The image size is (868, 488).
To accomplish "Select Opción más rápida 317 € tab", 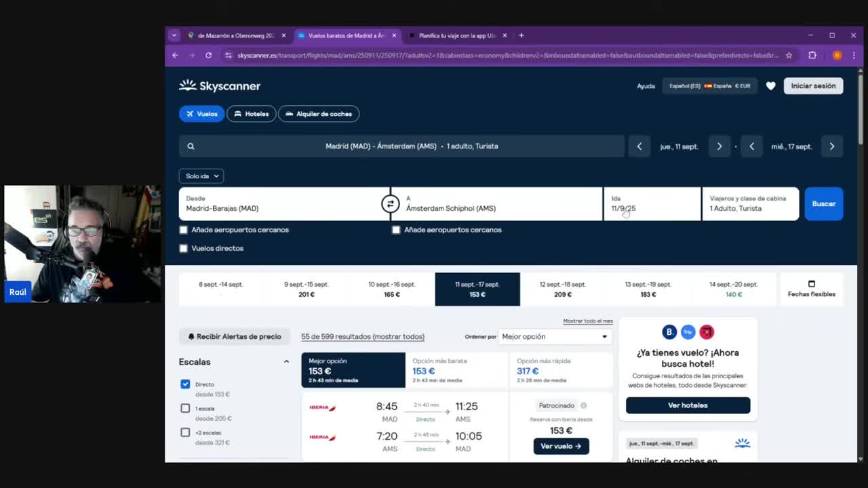I will click(561, 370).
